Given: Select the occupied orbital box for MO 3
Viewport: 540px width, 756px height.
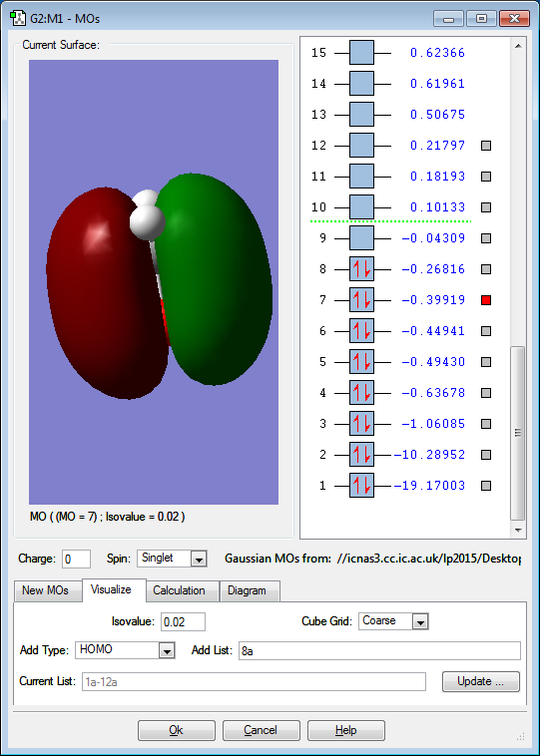Looking at the screenshot, I should pos(361,424).
